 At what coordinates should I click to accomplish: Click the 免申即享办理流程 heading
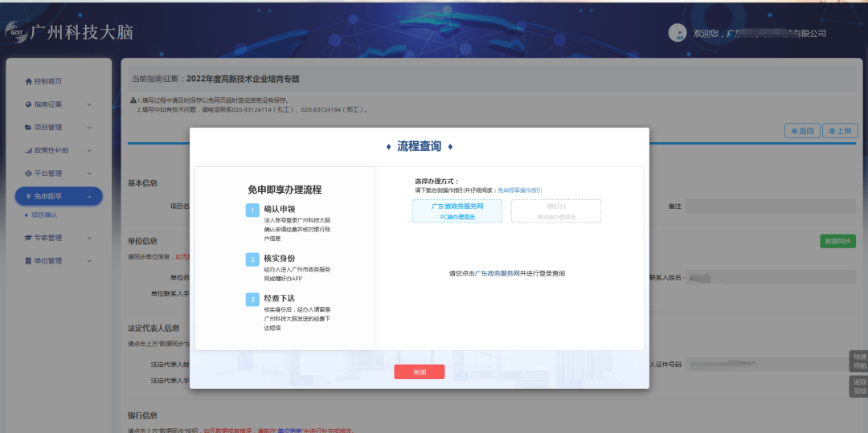pyautogui.click(x=285, y=190)
